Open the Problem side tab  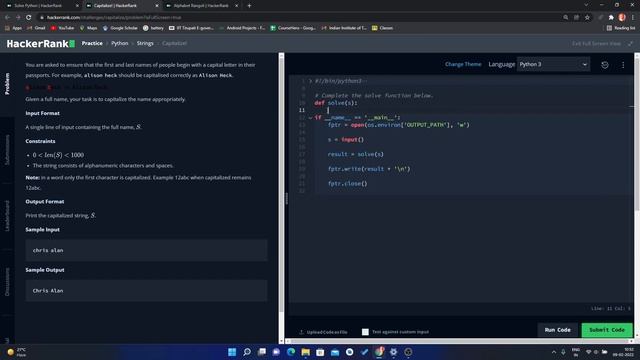[7, 84]
